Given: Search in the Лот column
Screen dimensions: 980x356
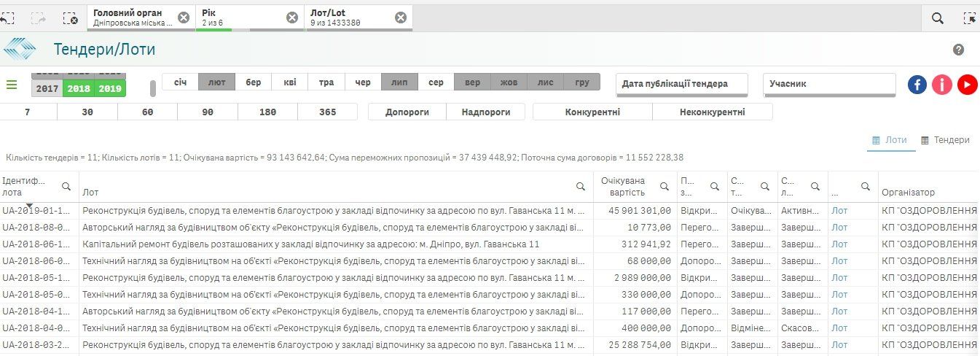Looking at the screenshot, I should click(x=581, y=187).
